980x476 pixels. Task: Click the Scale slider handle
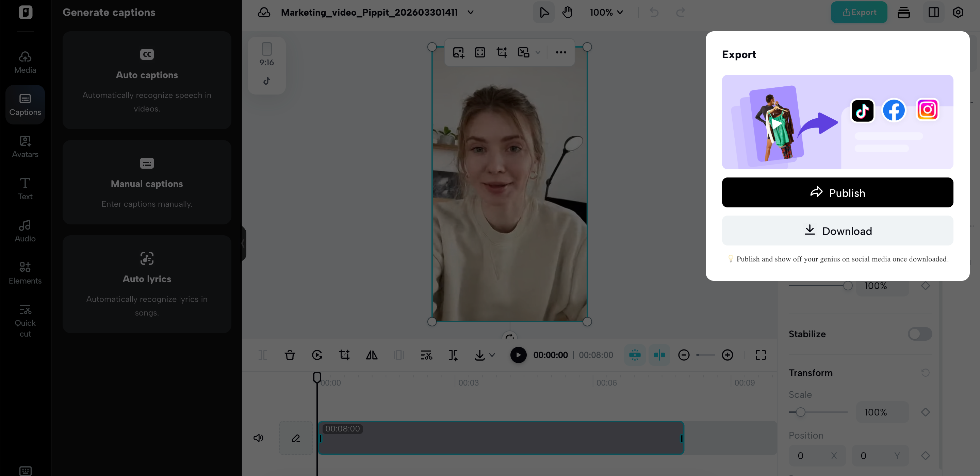click(x=800, y=412)
